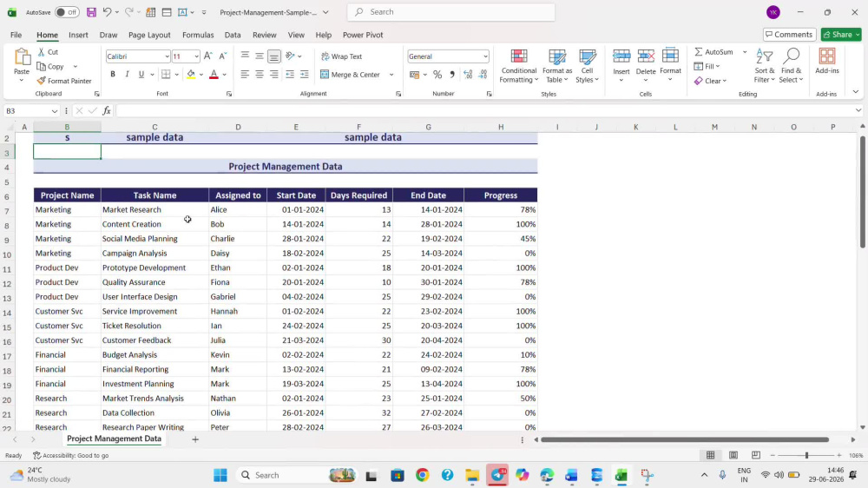
Task: Increase indent in Alignment group
Action: click(305, 74)
